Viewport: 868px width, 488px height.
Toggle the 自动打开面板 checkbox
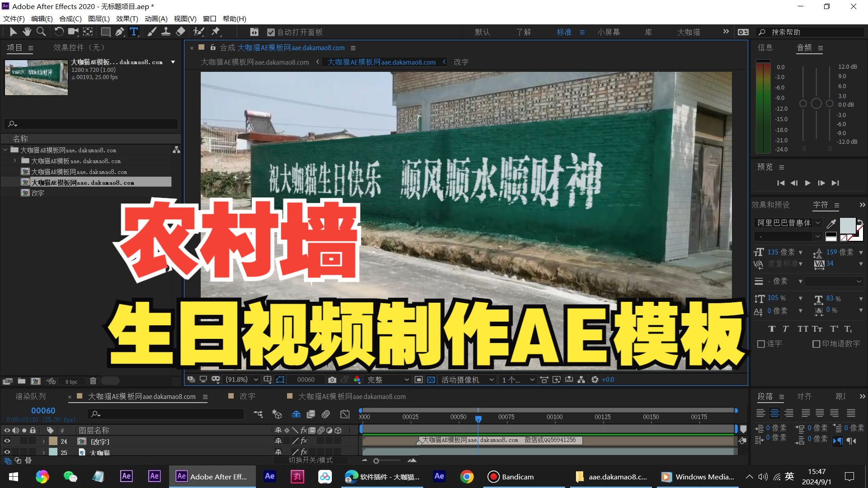(x=271, y=32)
